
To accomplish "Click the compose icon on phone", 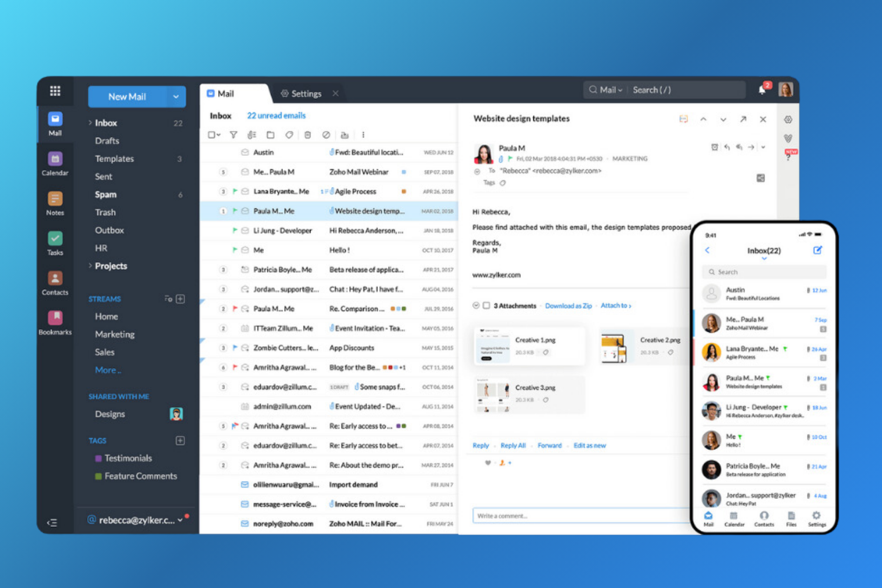I will (x=817, y=250).
